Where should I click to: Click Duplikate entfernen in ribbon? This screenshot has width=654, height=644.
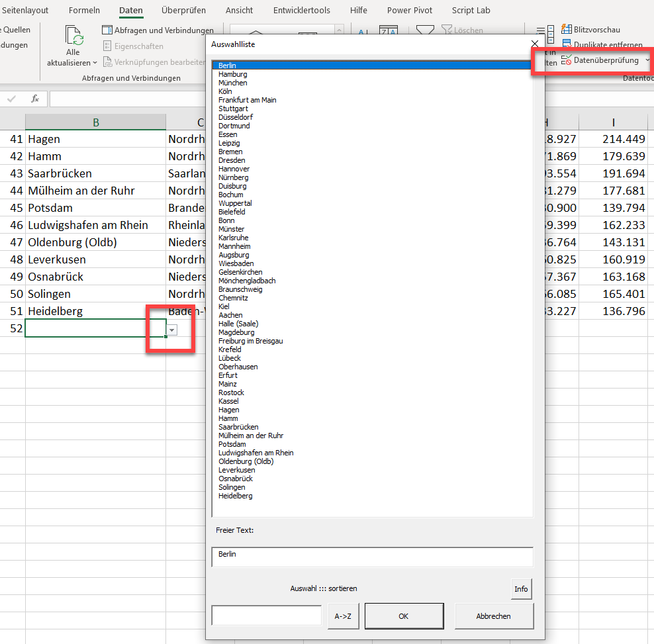598,45
